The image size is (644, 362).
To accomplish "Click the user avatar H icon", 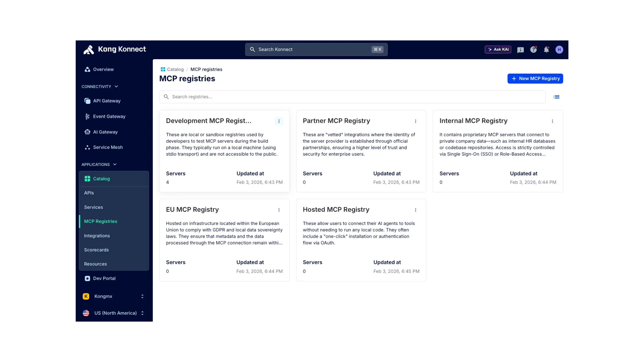I will 559,50.
